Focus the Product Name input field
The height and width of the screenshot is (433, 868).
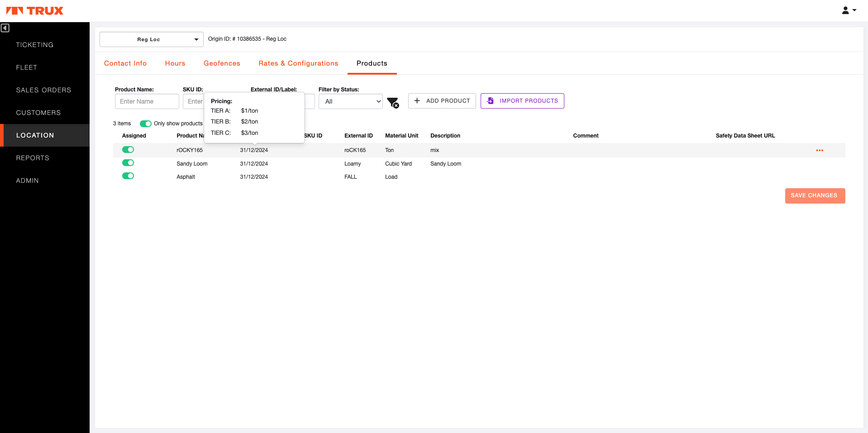(x=147, y=101)
